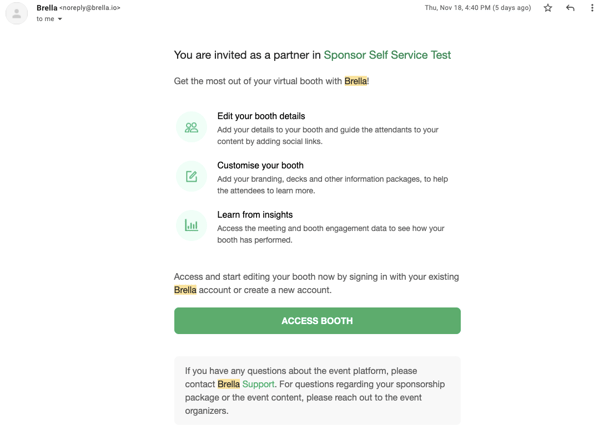Click highlighted Brella before 'account or create'
The image size is (609, 431).
tap(185, 290)
